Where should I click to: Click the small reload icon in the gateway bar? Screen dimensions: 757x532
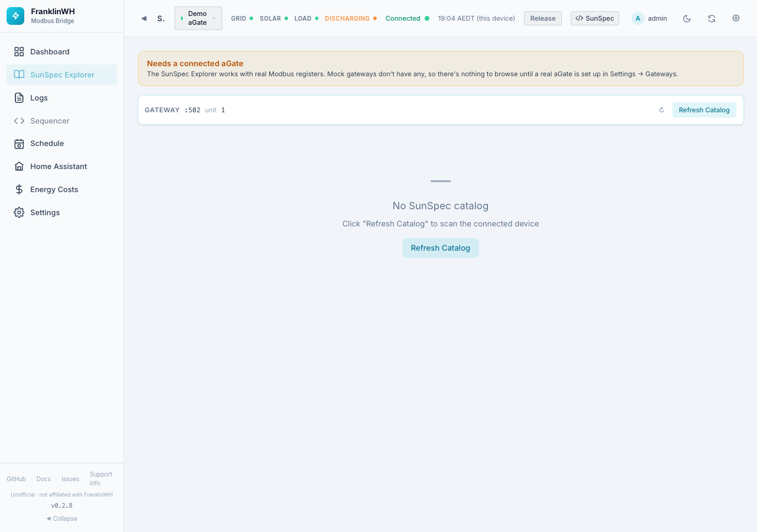pyautogui.click(x=662, y=110)
